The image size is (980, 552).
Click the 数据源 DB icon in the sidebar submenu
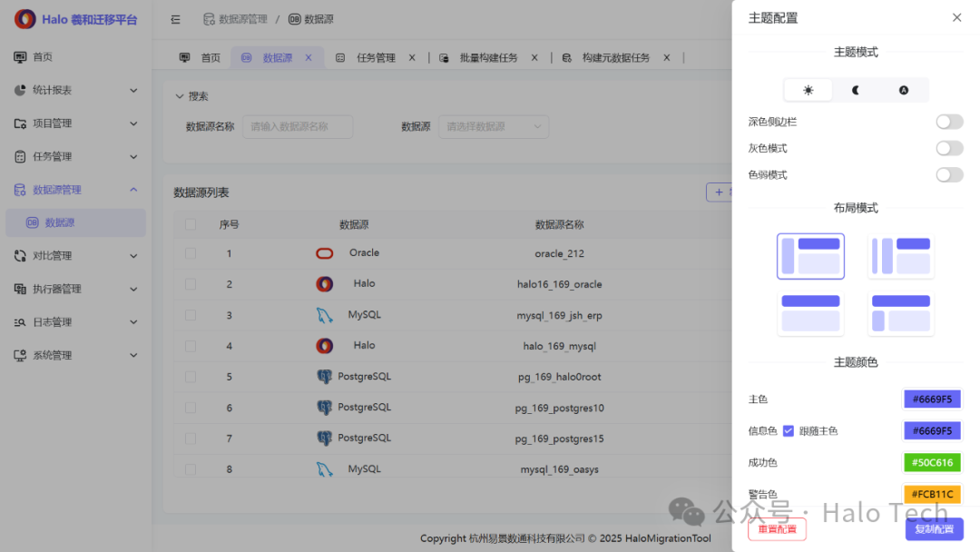point(32,222)
